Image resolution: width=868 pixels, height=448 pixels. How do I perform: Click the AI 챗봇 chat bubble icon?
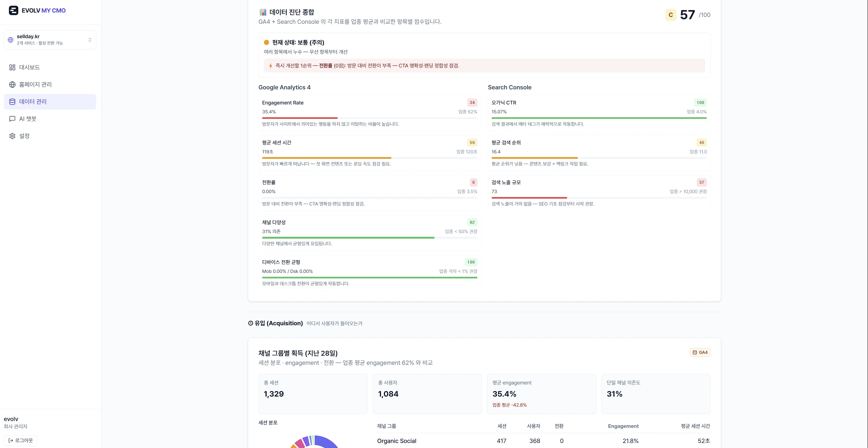pos(13,119)
